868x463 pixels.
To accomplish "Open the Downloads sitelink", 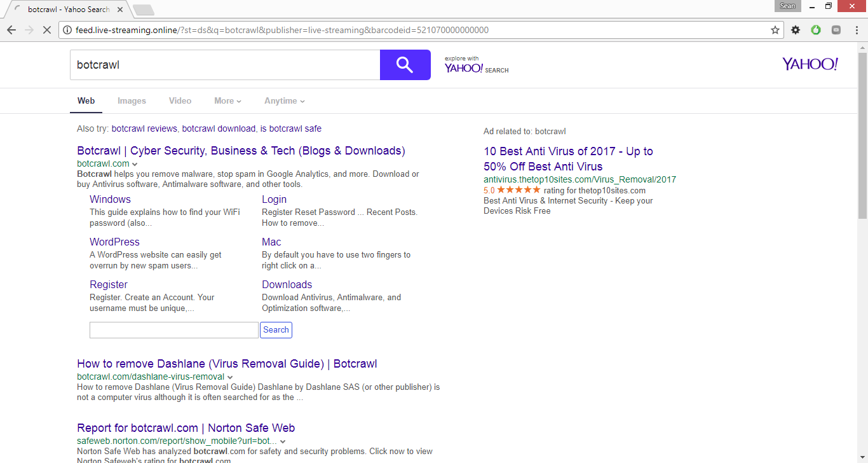I will point(287,284).
